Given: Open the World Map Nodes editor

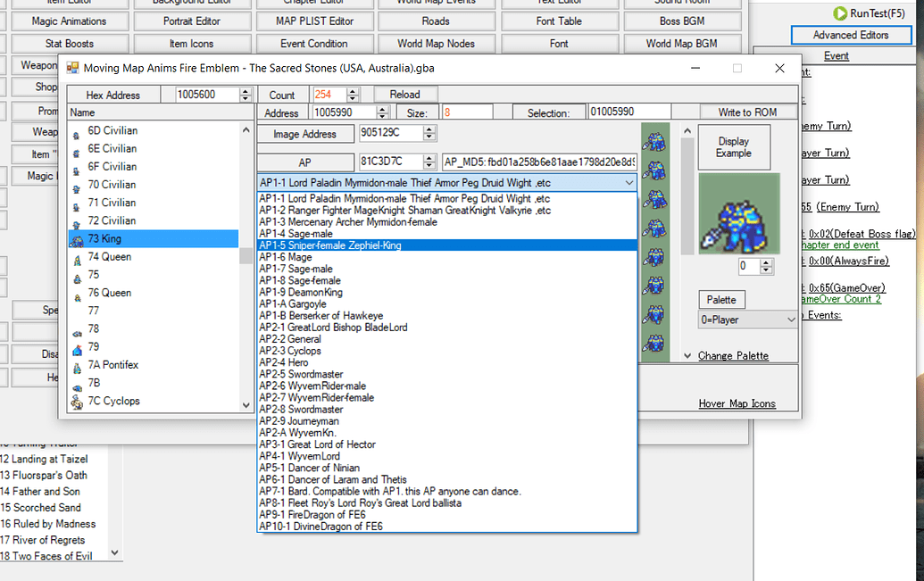Looking at the screenshot, I should 437,43.
